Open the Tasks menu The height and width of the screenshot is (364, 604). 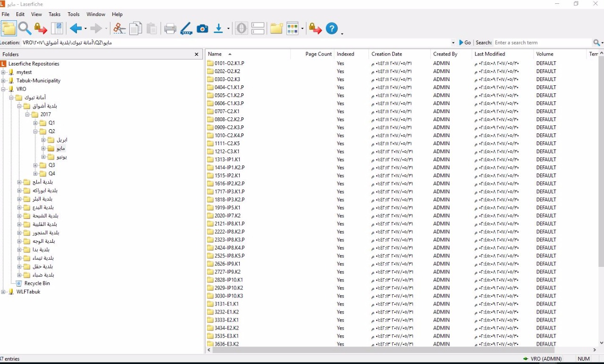[x=54, y=14]
